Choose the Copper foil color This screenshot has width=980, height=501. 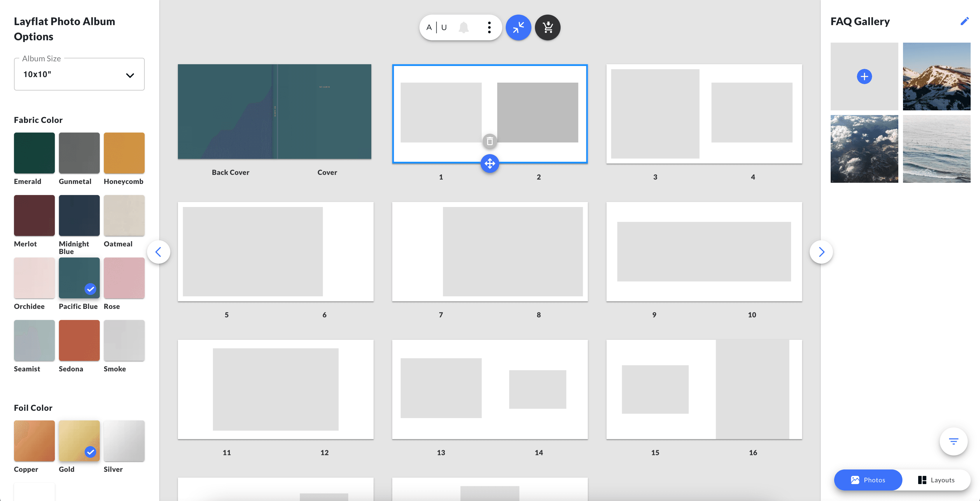pos(34,441)
